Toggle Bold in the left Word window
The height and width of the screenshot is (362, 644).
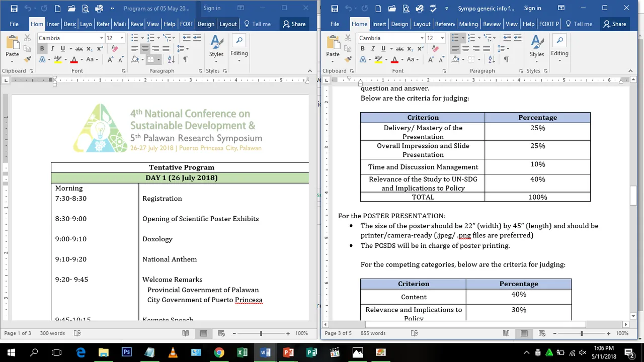[42, 49]
